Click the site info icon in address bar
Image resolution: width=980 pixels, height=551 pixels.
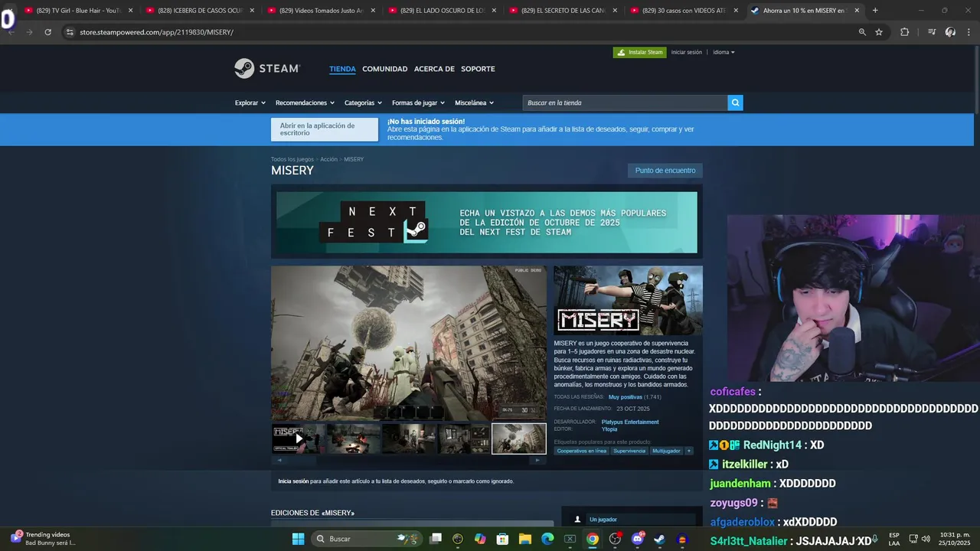click(70, 32)
